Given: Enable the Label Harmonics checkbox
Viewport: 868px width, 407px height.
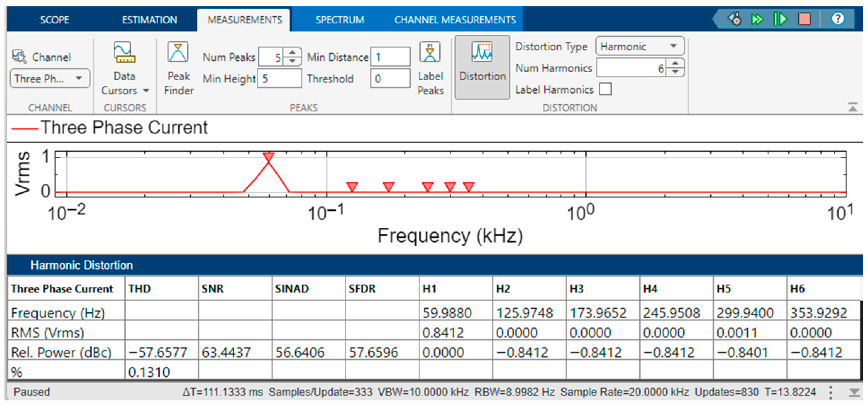Looking at the screenshot, I should (605, 90).
